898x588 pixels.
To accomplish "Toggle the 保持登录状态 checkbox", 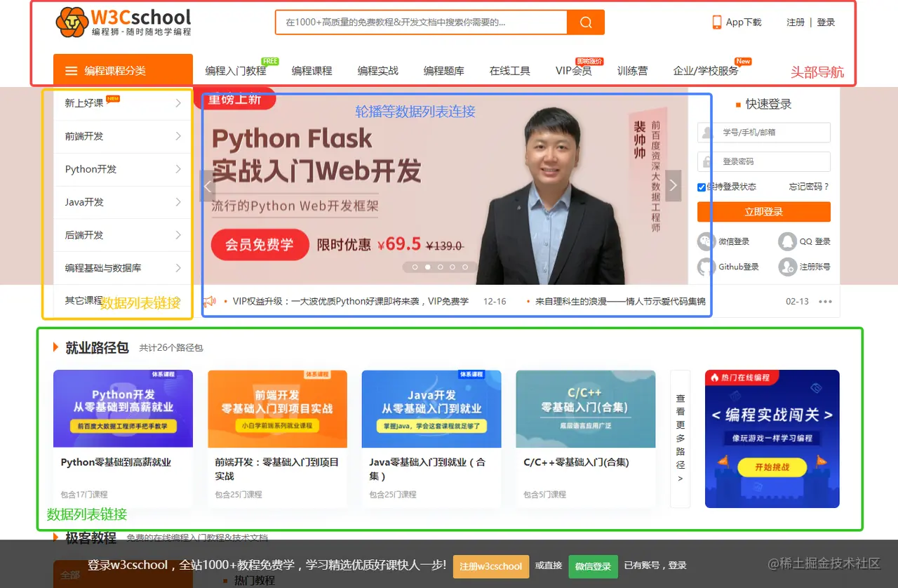I will click(702, 187).
